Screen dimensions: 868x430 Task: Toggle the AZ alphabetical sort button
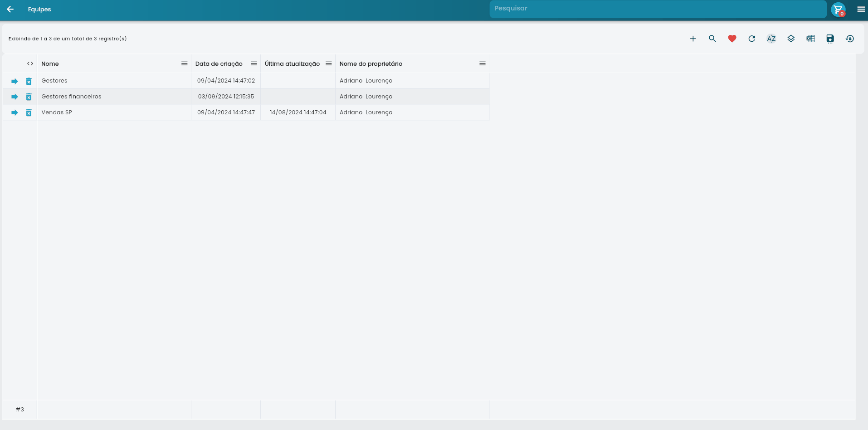pyautogui.click(x=771, y=39)
